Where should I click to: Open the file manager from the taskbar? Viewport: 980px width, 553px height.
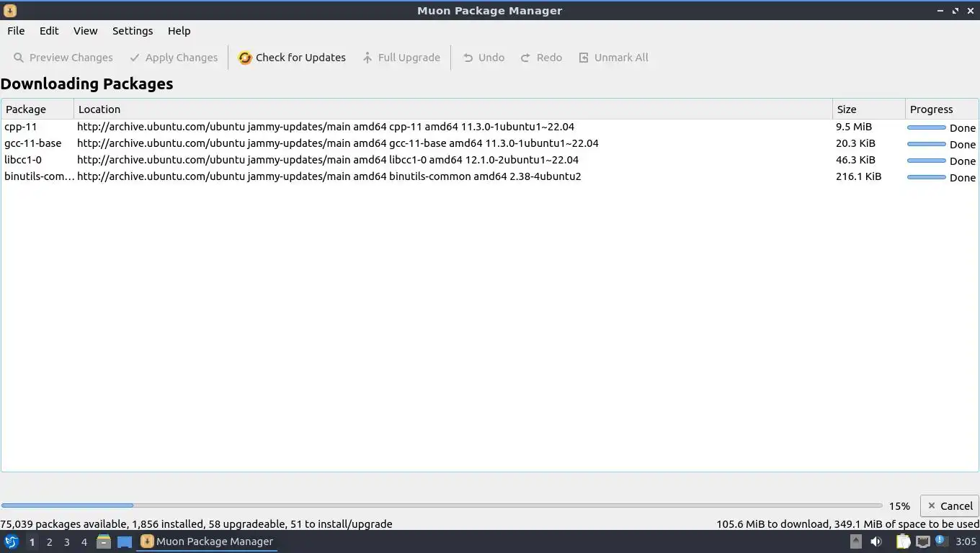(x=104, y=541)
